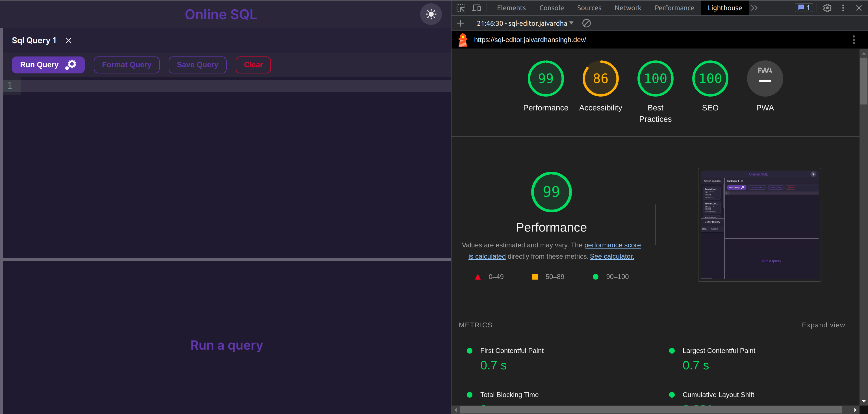Switch to the Console tab
The image size is (868, 414).
click(551, 8)
